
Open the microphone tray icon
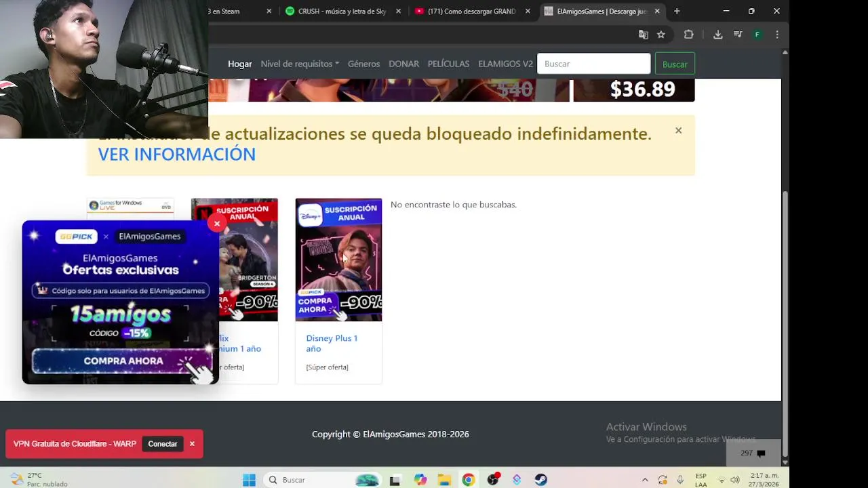pyautogui.click(x=680, y=480)
